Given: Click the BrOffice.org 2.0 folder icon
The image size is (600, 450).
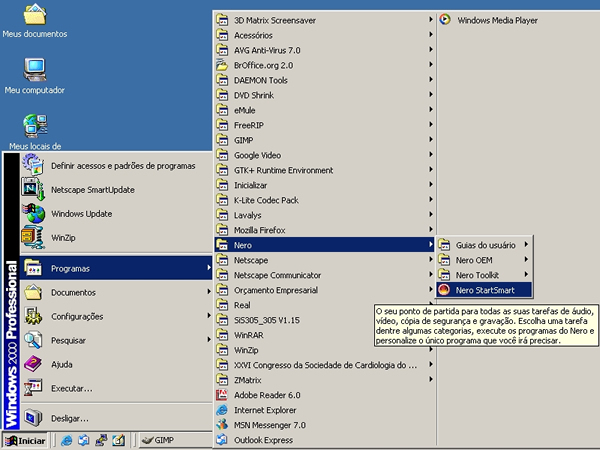Looking at the screenshot, I should click(222, 65).
